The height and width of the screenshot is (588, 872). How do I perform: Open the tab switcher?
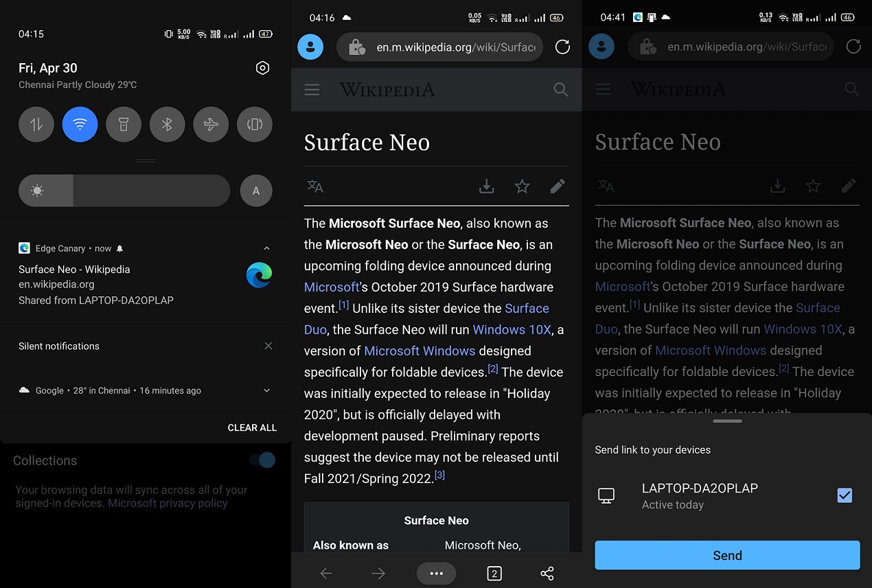coord(494,573)
